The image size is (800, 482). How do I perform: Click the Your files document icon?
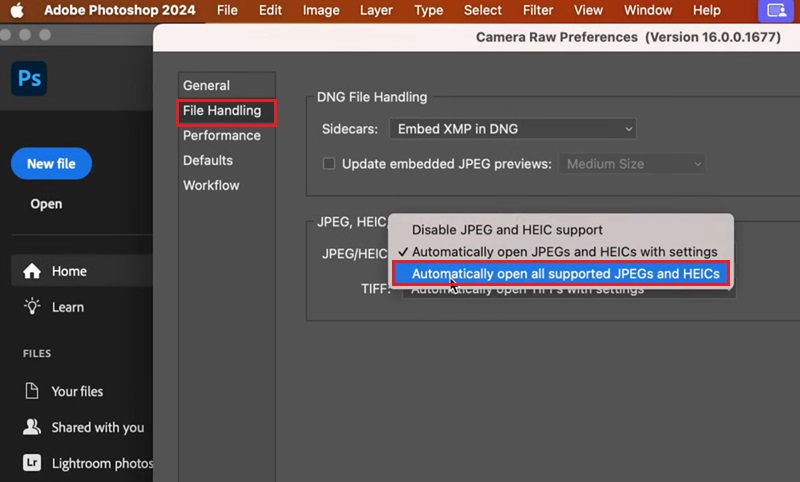(32, 391)
